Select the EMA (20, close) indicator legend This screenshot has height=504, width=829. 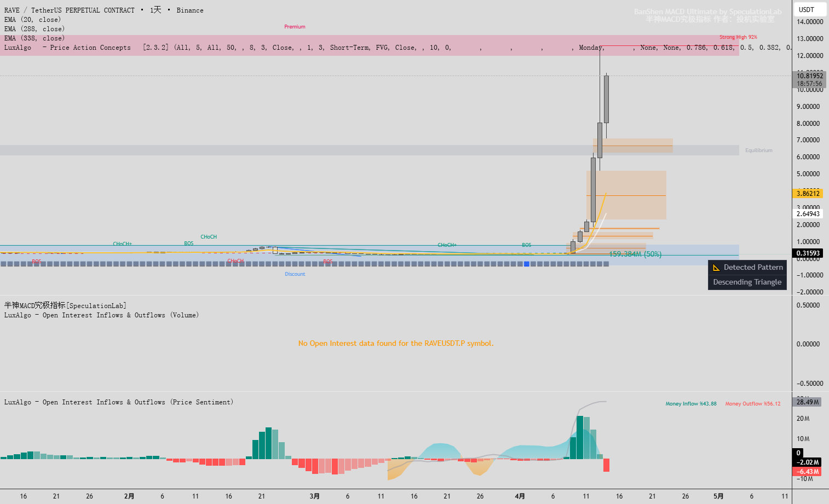coord(32,20)
